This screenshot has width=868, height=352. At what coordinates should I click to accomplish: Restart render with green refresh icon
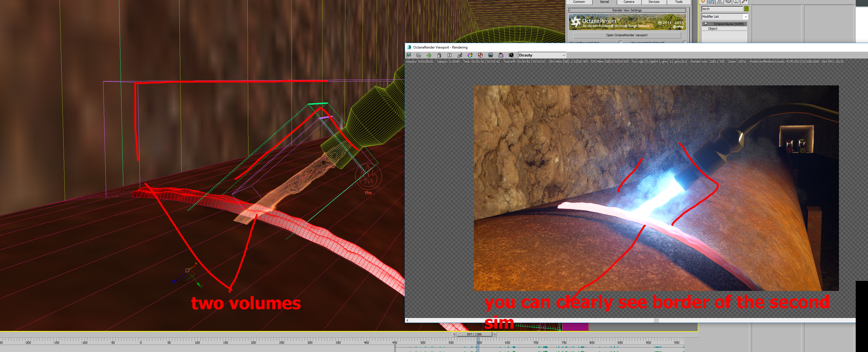tap(429, 55)
